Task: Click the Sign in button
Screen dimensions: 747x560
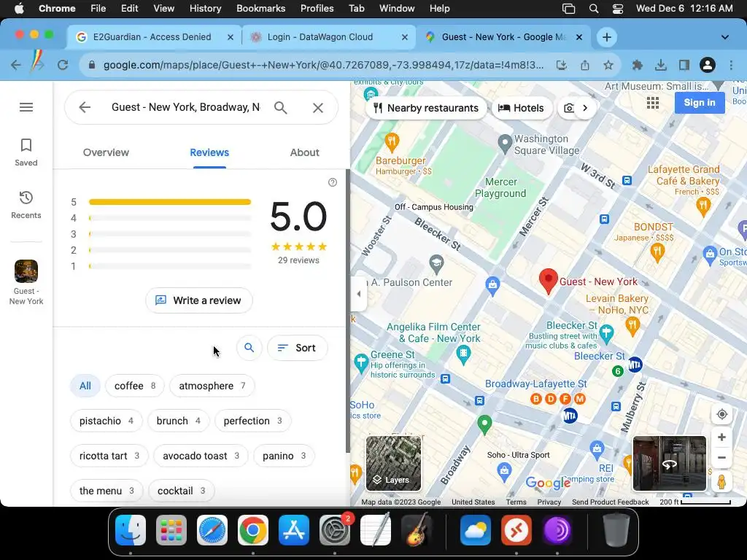Action: tap(700, 102)
